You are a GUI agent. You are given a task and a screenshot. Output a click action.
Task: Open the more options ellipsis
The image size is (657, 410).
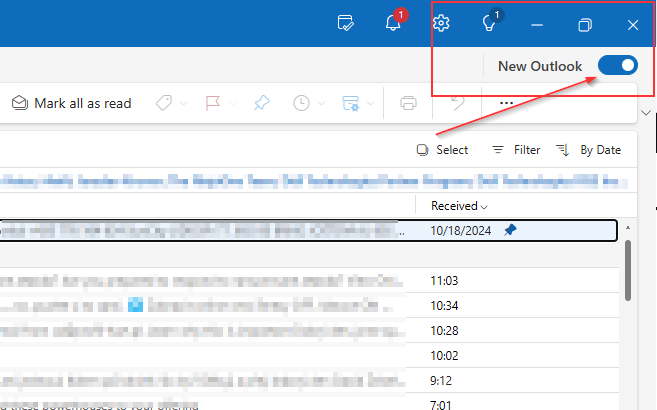pos(506,103)
